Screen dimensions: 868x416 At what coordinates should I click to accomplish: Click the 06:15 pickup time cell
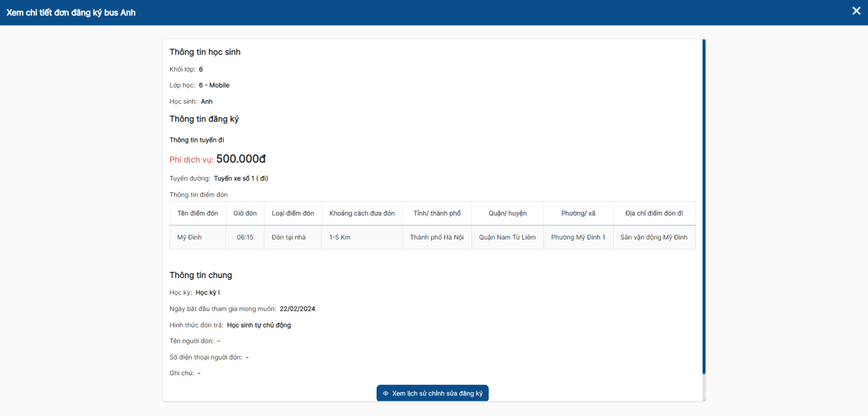(x=245, y=237)
